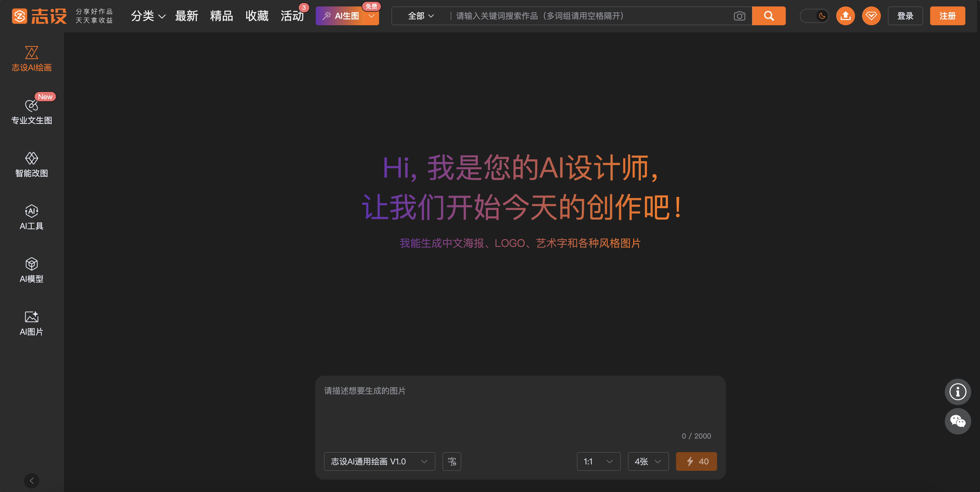Open the AI工具 panel
The image size is (980, 492).
tap(32, 217)
